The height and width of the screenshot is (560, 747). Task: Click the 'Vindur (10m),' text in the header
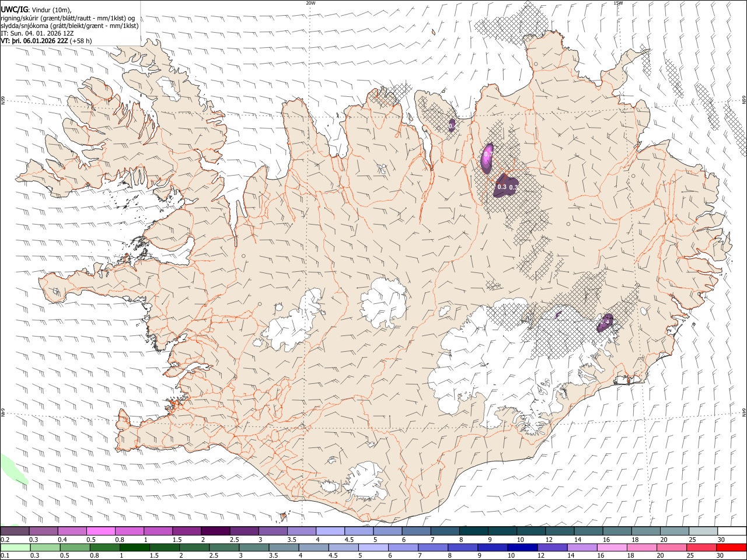click(52, 9)
